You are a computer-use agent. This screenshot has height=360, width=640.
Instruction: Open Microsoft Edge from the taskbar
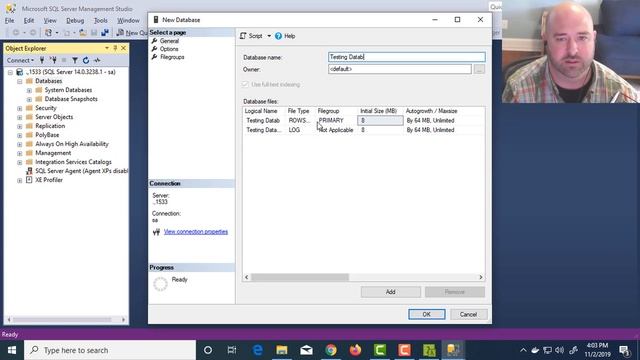pyautogui.click(x=258, y=350)
